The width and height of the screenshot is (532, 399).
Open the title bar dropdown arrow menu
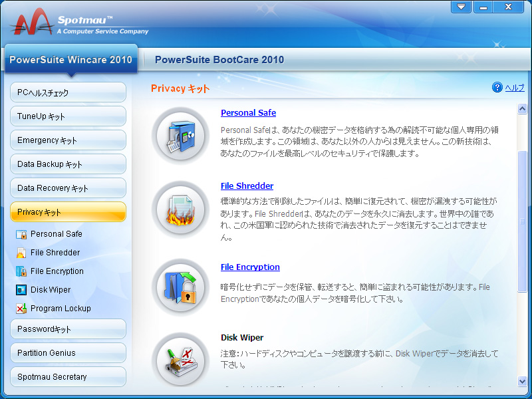tap(461, 7)
